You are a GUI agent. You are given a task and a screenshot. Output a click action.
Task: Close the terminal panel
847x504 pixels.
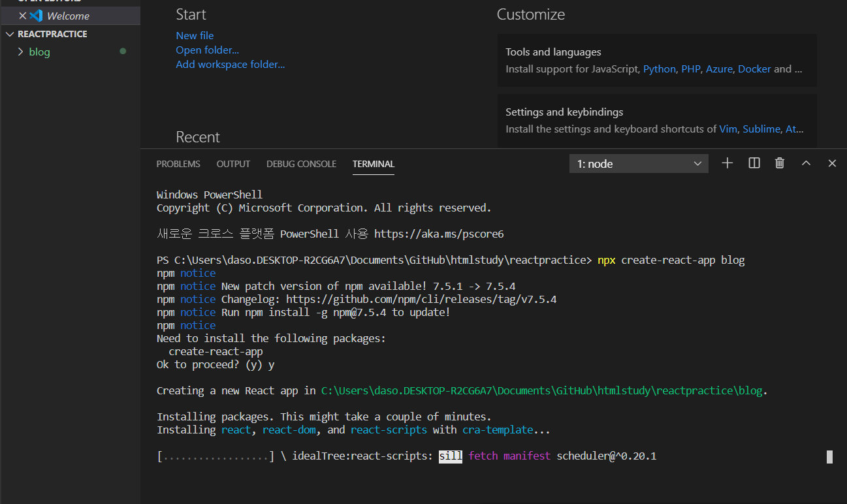pos(832,163)
